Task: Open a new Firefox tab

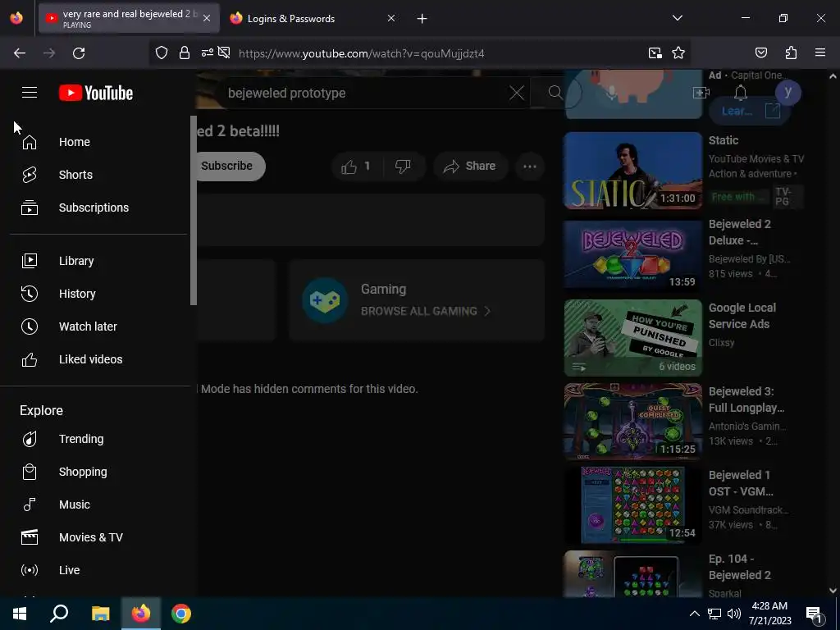Action: click(x=422, y=19)
